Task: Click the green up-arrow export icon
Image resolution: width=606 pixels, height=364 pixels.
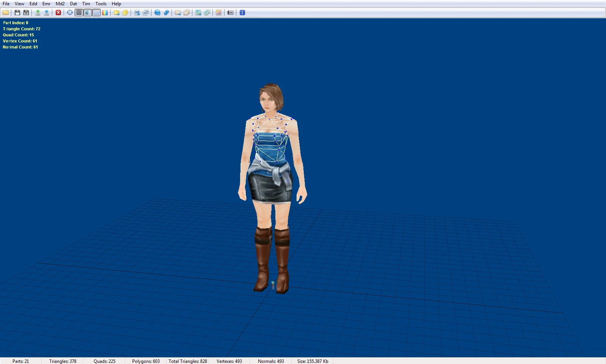Action: pos(38,12)
